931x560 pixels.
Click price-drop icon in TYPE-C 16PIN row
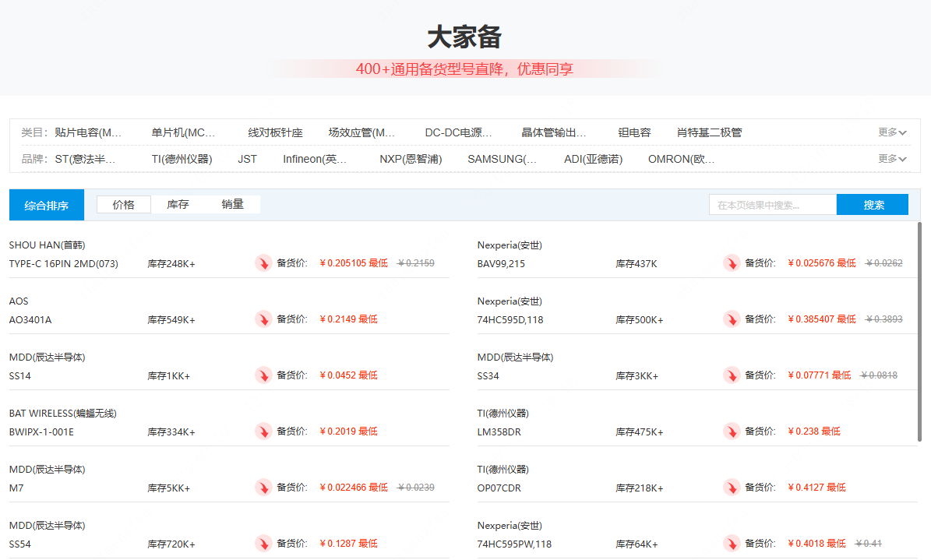click(x=263, y=263)
